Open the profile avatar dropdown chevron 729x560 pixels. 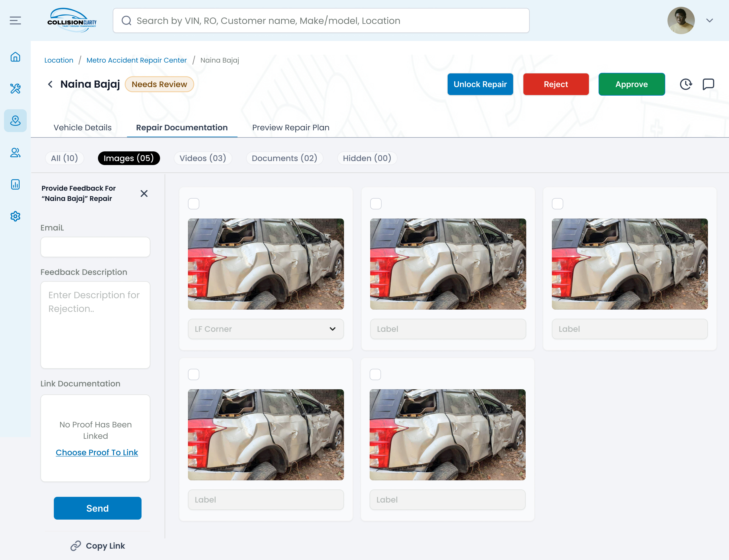tap(709, 21)
